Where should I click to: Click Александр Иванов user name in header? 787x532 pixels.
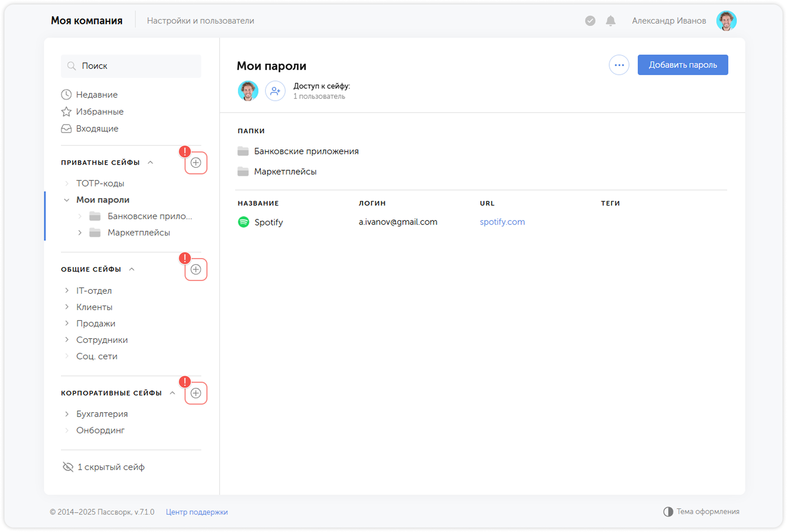coord(669,21)
